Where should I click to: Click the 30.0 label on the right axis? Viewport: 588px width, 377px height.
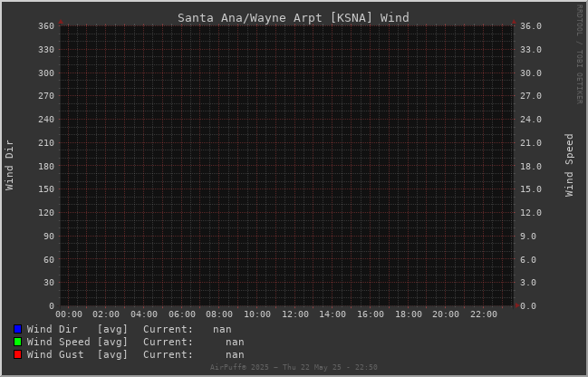click(531, 73)
